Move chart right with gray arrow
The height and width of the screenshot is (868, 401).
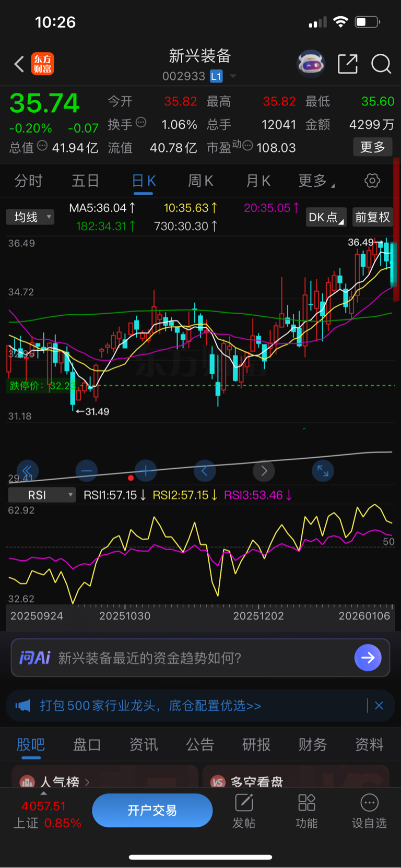[x=264, y=471]
